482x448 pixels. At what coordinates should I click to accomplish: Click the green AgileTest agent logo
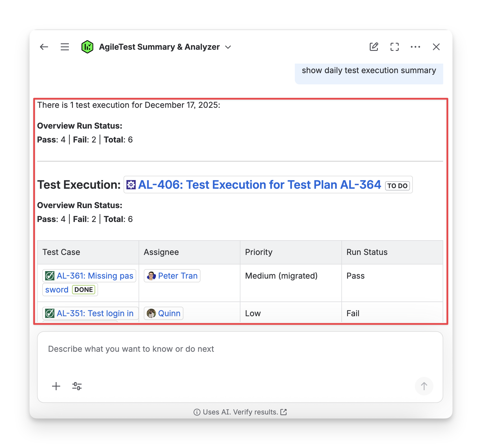pos(87,47)
